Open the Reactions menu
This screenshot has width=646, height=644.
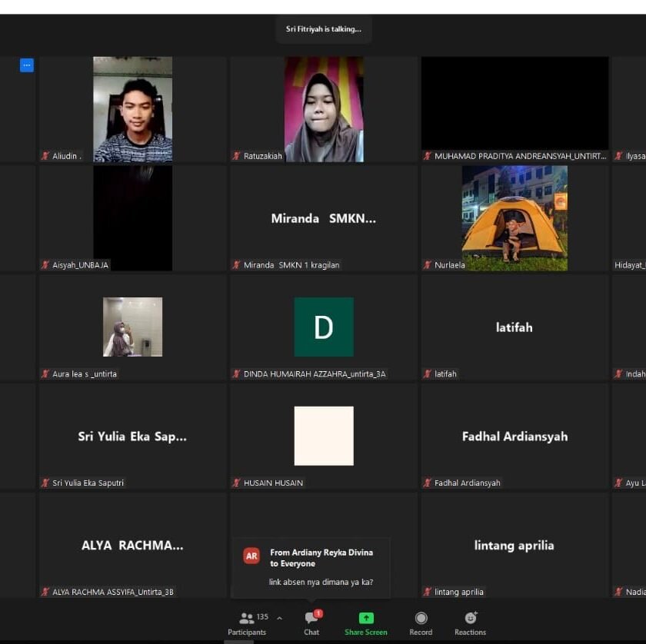point(470,619)
